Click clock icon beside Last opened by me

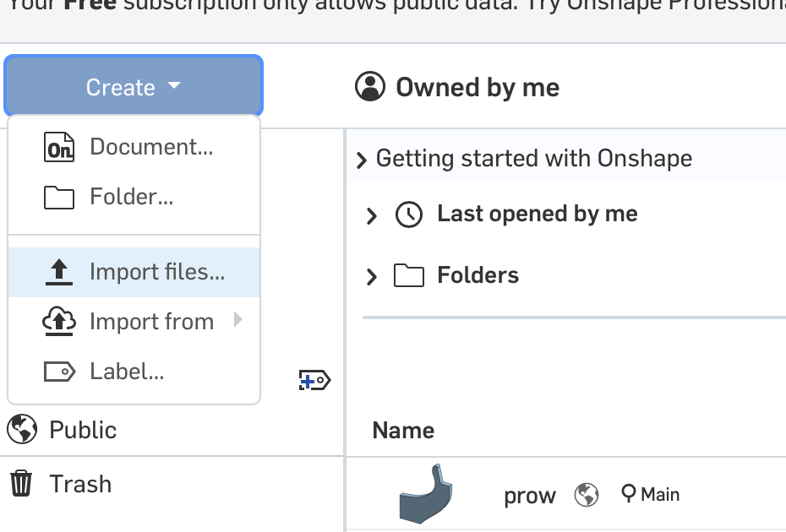click(x=409, y=214)
